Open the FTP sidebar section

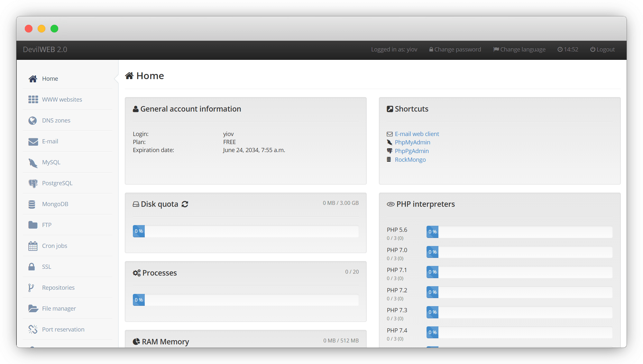pos(47,225)
